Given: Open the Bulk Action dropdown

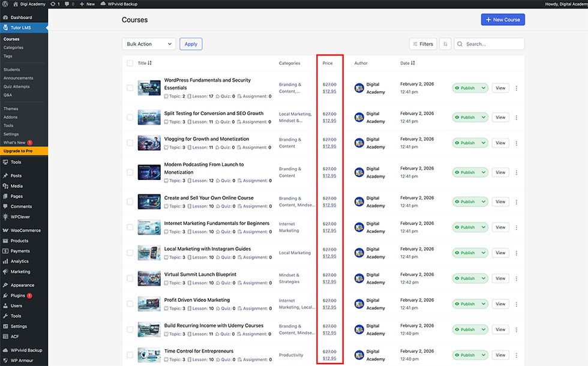Looking at the screenshot, I should click(x=149, y=44).
